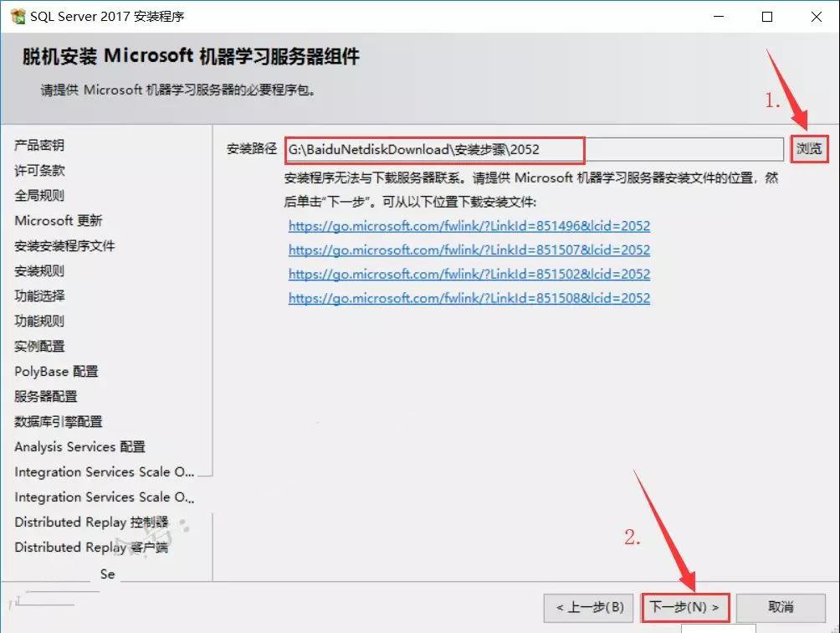The height and width of the screenshot is (633, 840).
Task: Click the heading 脱机安装 Microsoft 机器学习服务器组件
Action: pyautogui.click(x=191, y=56)
